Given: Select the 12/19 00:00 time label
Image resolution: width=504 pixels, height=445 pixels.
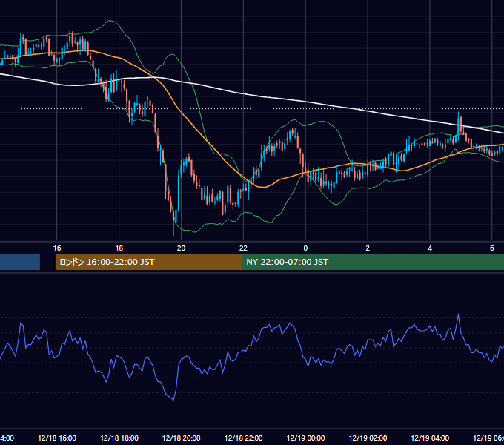Looking at the screenshot, I should point(305,438).
